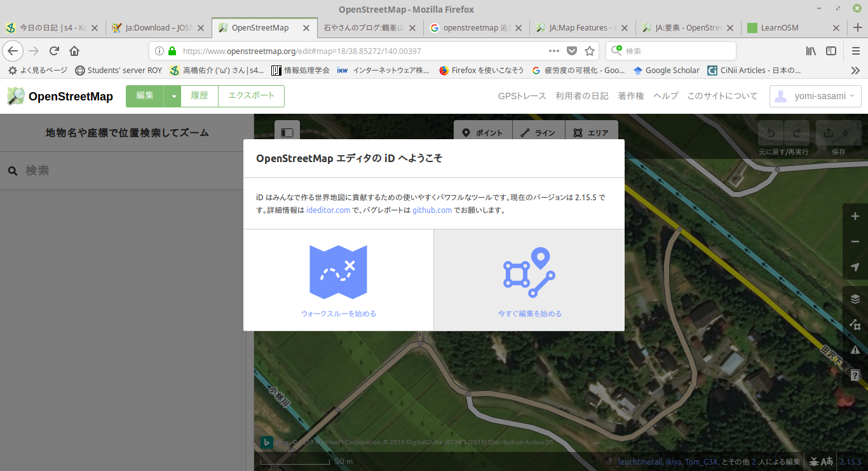This screenshot has width=868, height=471.
Task: Open the issues warning icon
Action: tap(855, 350)
